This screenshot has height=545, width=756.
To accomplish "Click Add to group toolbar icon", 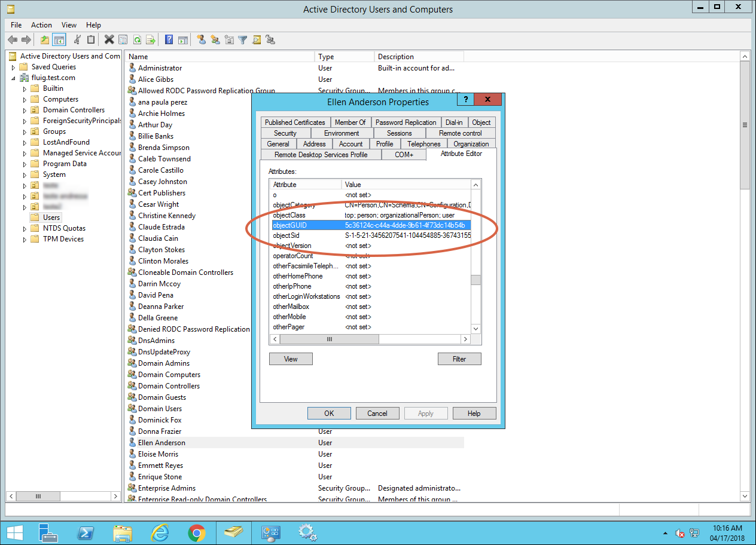I will coord(270,40).
